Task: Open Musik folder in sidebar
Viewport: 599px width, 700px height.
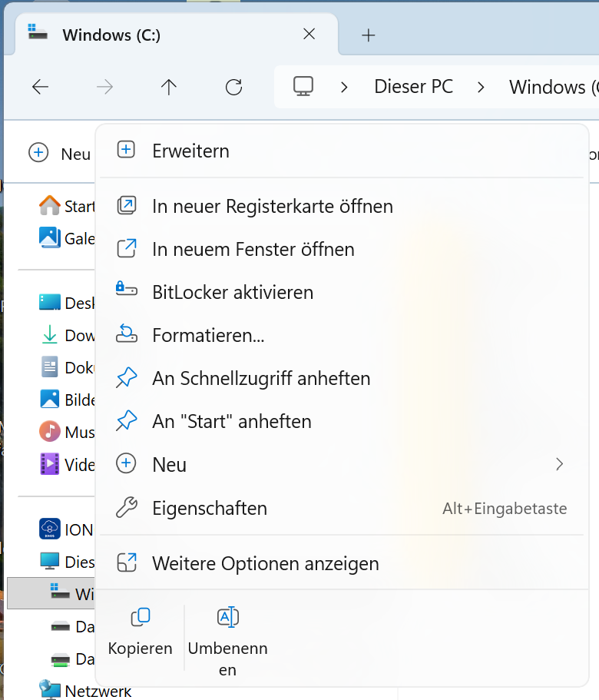Action: click(67, 432)
